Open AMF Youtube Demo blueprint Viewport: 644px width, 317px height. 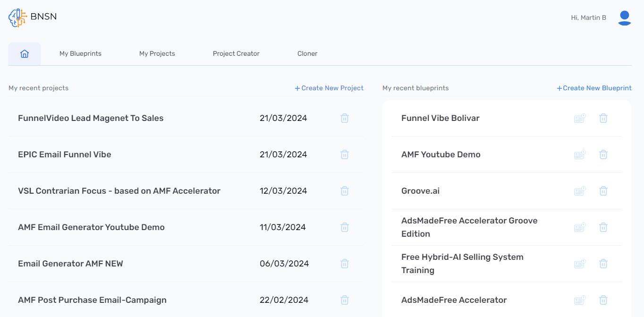441,154
